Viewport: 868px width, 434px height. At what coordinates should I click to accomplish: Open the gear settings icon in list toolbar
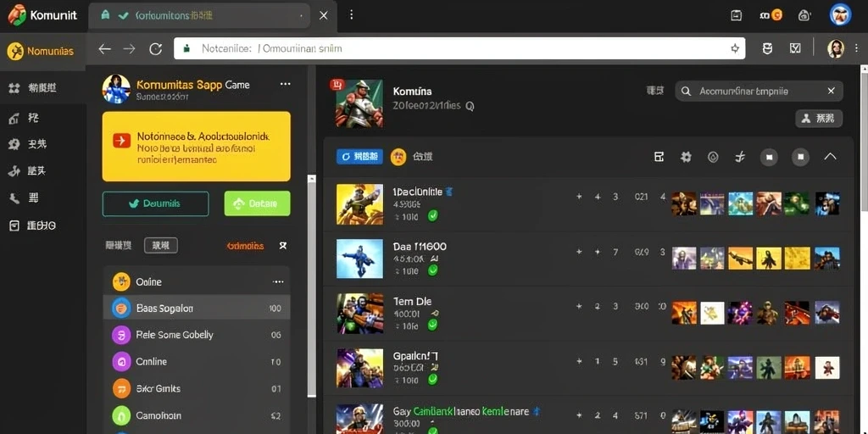pyautogui.click(x=686, y=157)
